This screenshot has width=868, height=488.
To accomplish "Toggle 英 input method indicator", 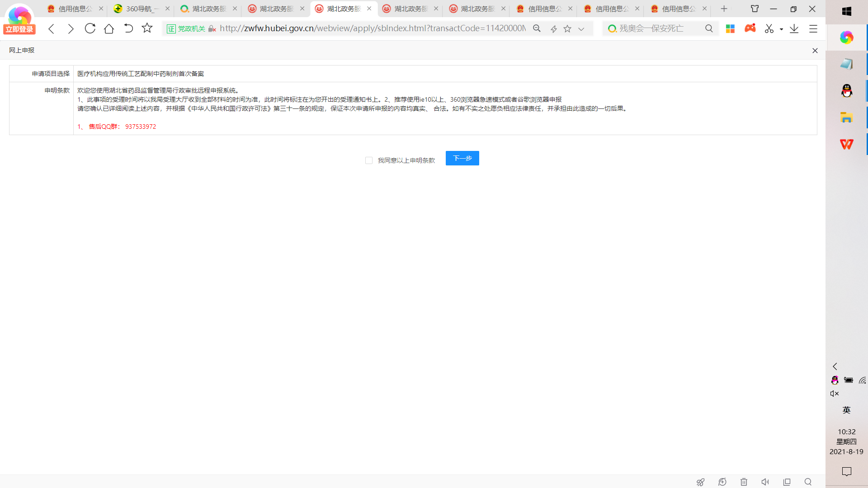I will pyautogui.click(x=846, y=410).
